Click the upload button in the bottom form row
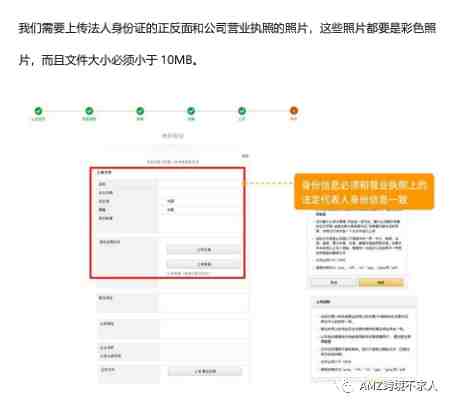This screenshot has height=406, width=452. pos(205,371)
